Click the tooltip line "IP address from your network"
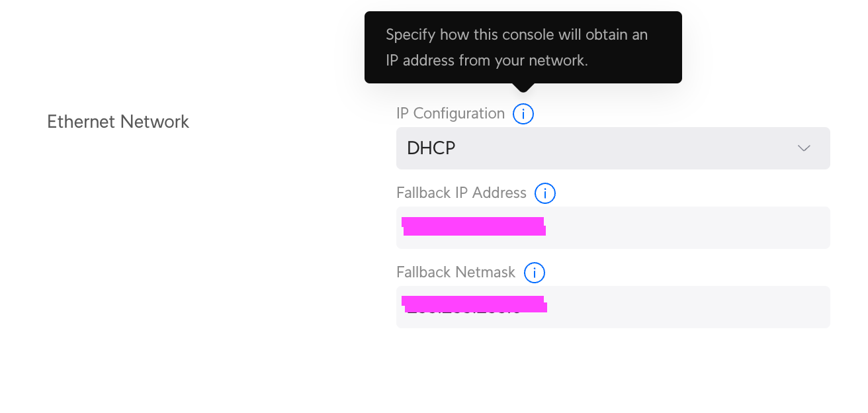The image size is (868, 413). point(486,61)
